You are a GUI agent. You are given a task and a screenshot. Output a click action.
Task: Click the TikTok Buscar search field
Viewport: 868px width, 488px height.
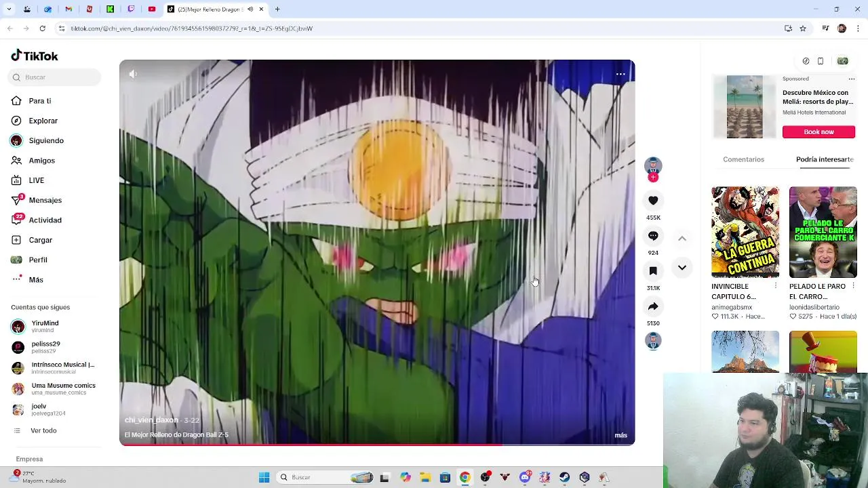(56, 77)
